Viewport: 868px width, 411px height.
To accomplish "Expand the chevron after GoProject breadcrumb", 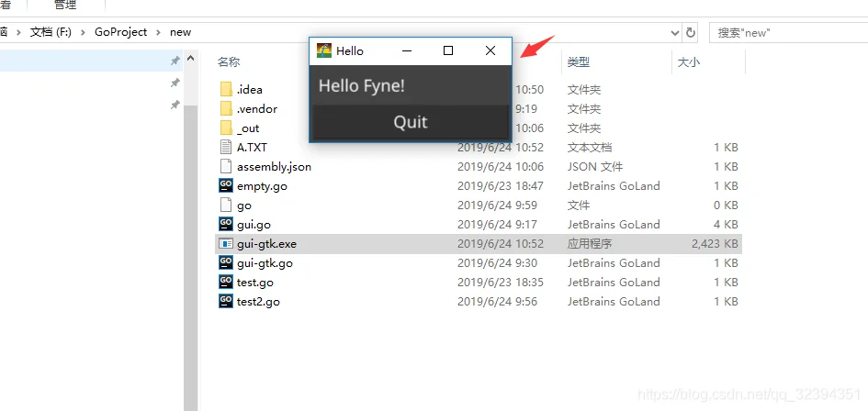I will click(x=159, y=32).
